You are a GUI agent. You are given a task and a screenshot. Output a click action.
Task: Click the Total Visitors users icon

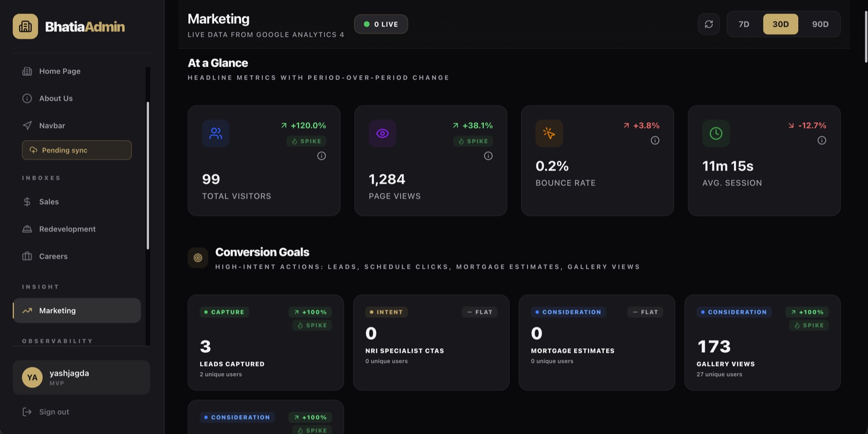(216, 133)
